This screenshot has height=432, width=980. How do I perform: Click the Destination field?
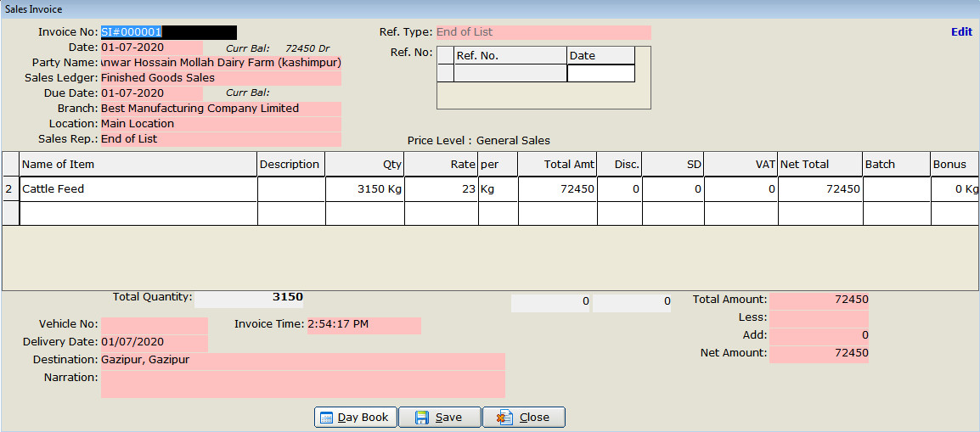(302, 361)
